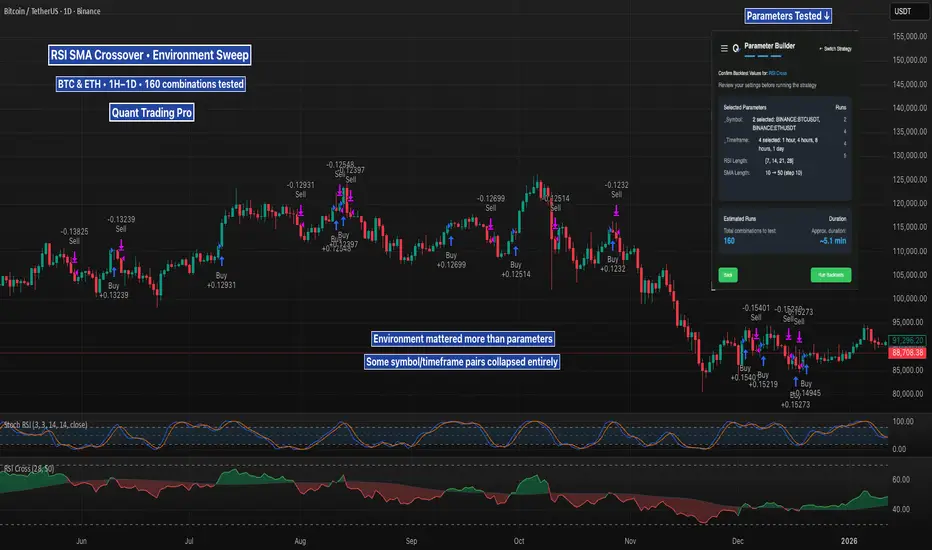Click the SMA Length 10 → 50 row

point(785,173)
